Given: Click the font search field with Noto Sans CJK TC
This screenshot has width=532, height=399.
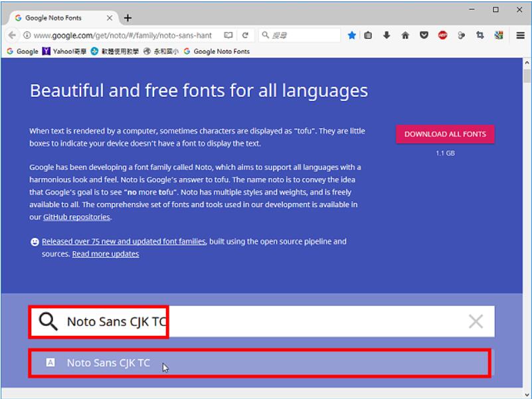Looking at the screenshot, I should click(261, 321).
